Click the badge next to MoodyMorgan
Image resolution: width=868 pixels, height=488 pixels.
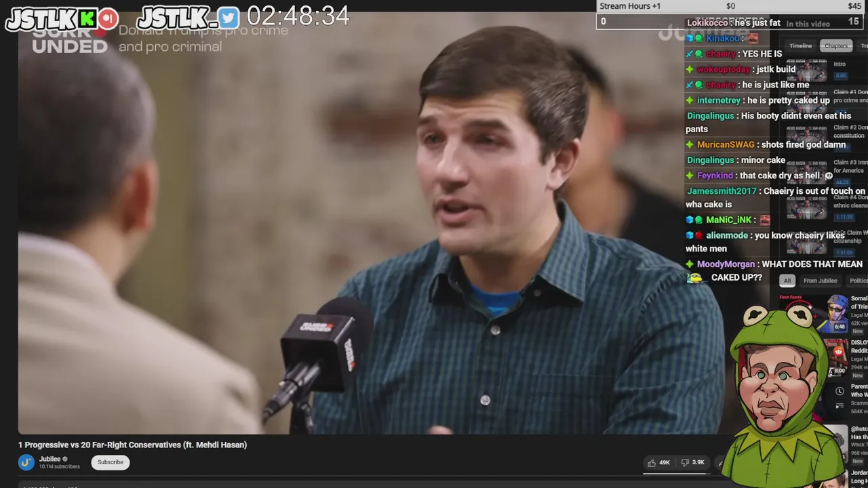click(690, 264)
